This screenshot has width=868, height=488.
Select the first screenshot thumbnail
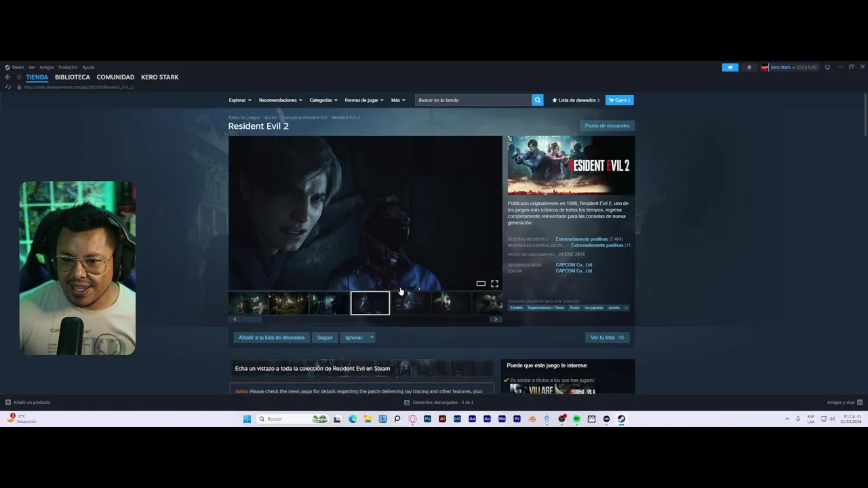(248, 303)
